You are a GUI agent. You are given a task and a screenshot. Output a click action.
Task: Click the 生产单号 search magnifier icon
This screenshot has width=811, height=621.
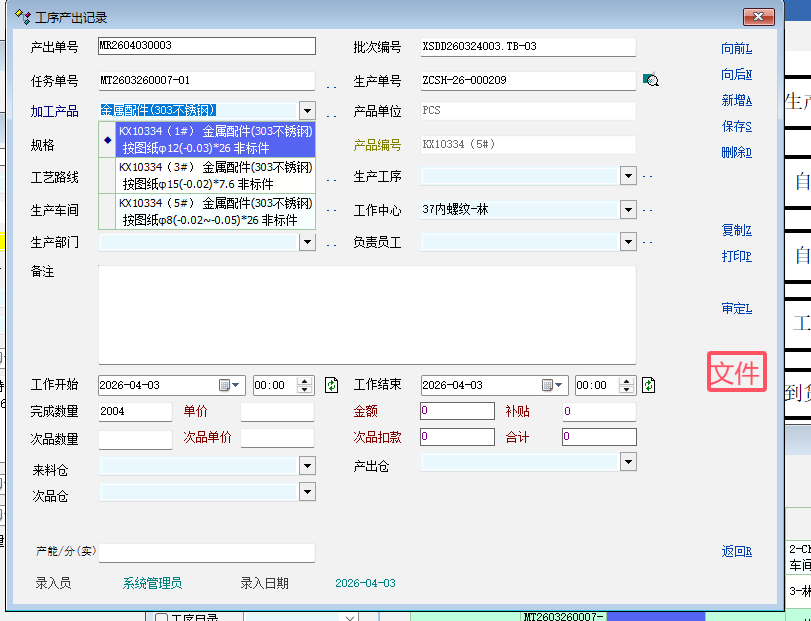(651, 81)
